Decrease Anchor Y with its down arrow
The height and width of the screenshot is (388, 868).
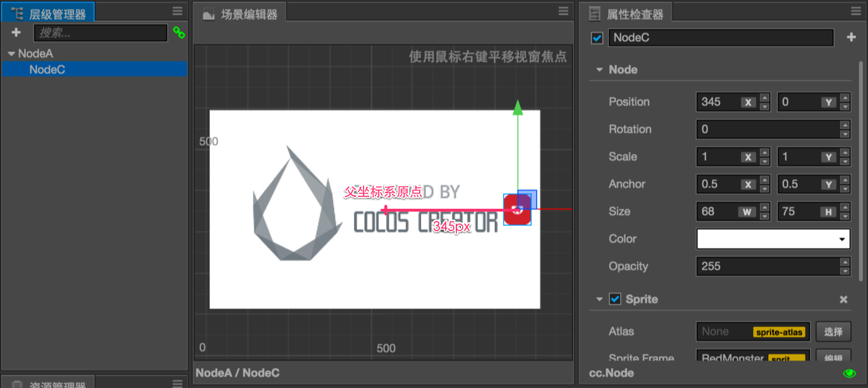tap(845, 189)
